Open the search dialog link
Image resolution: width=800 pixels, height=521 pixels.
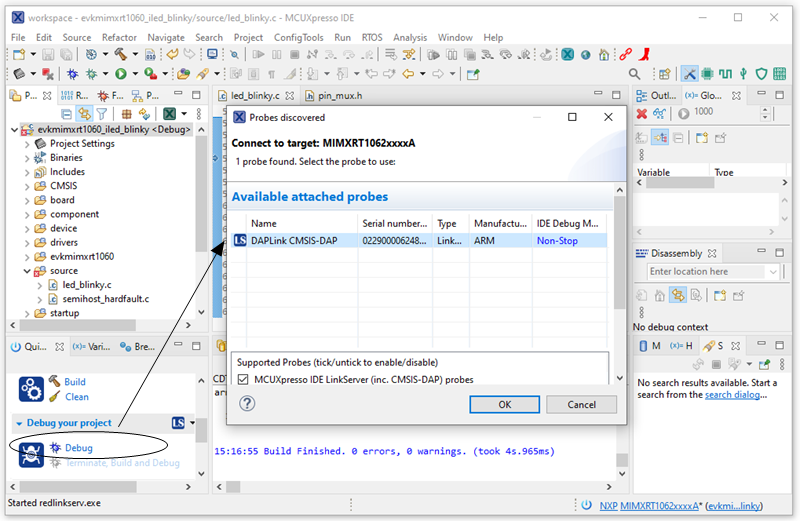tap(732, 394)
